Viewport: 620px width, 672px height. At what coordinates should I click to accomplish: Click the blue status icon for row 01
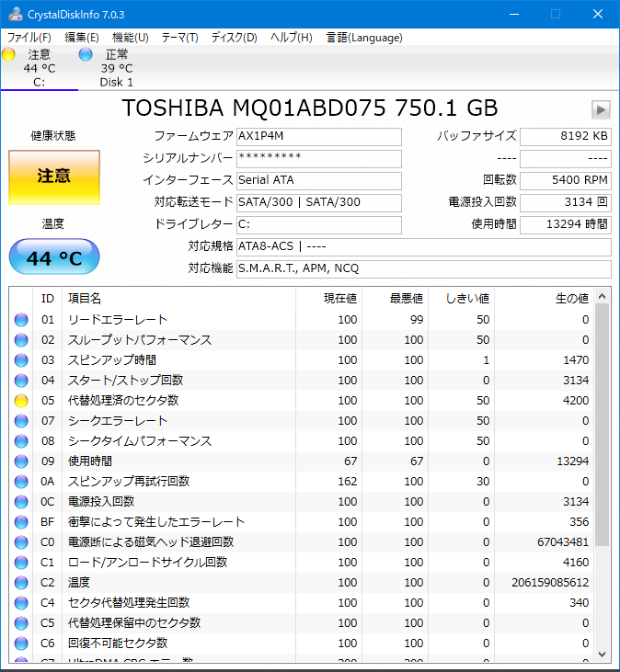coord(21,320)
